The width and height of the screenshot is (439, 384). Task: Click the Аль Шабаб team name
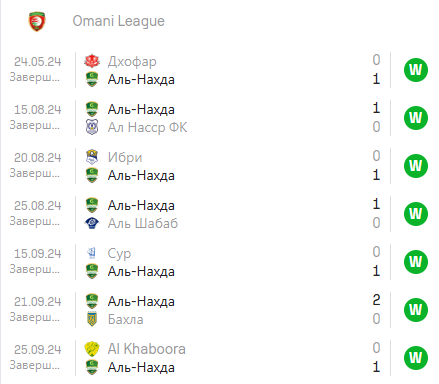click(x=143, y=223)
